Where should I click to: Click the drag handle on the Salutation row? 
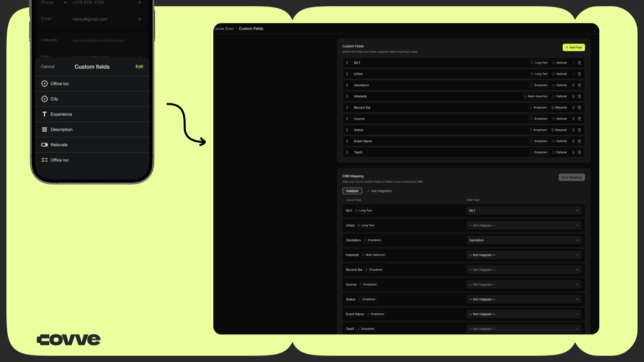[347, 85]
